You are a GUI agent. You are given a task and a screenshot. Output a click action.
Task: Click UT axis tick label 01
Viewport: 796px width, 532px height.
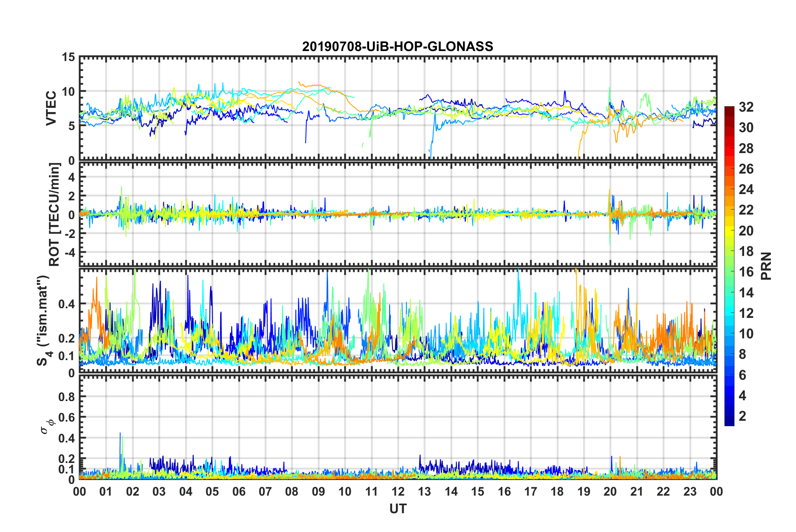pyautogui.click(x=106, y=491)
